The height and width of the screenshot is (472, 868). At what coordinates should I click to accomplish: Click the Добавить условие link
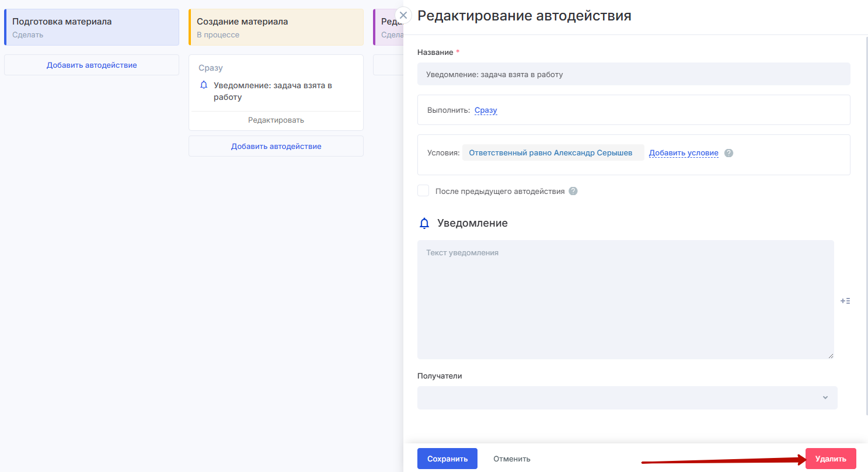pos(684,153)
